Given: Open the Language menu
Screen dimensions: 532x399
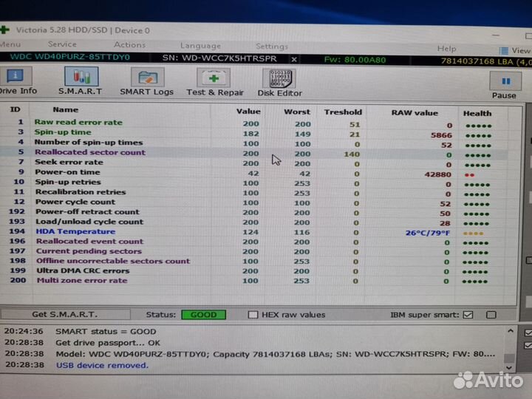Looking at the screenshot, I should (x=200, y=46).
